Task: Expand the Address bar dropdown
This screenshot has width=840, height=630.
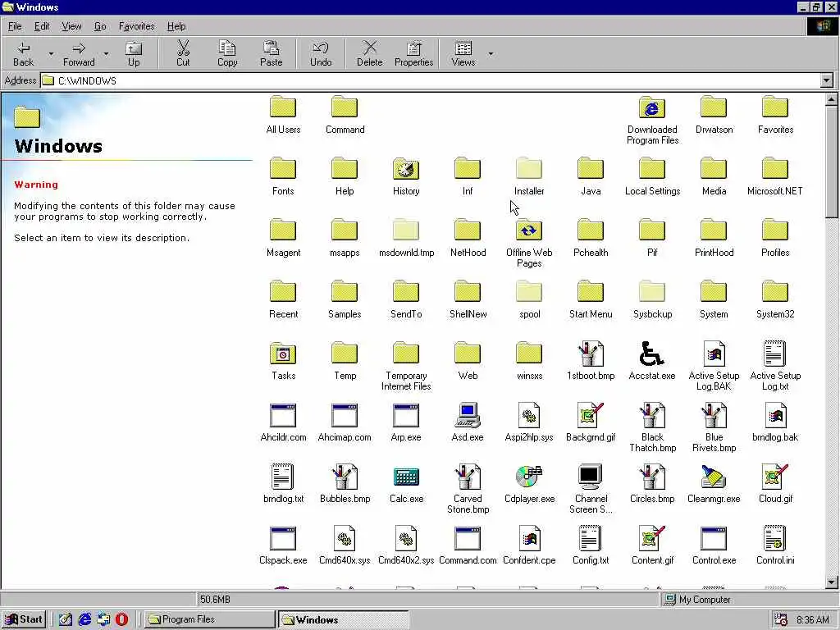Action: (827, 81)
